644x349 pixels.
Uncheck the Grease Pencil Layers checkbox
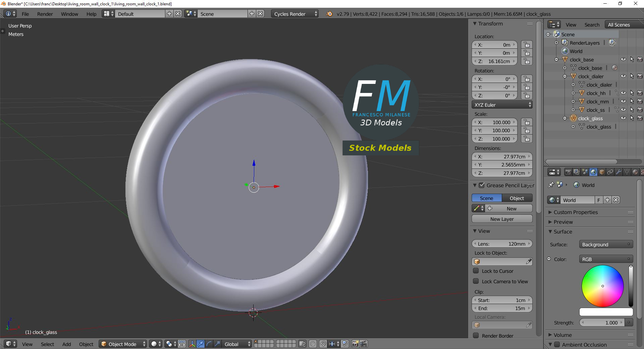click(x=482, y=185)
